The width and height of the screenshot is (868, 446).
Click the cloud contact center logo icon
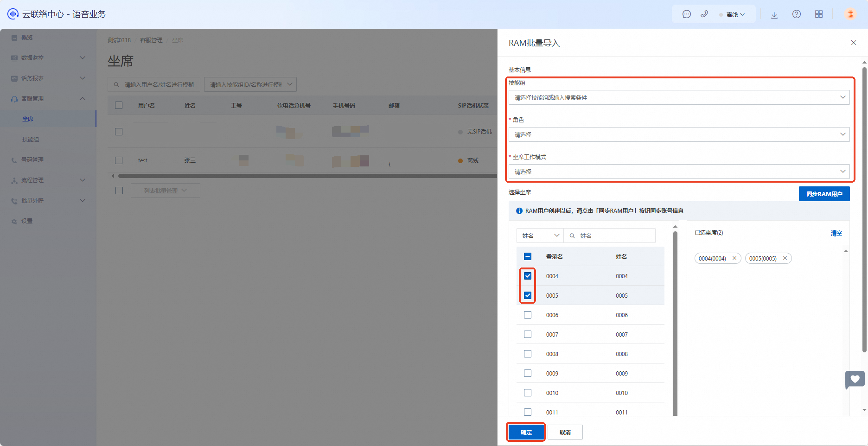click(x=13, y=14)
